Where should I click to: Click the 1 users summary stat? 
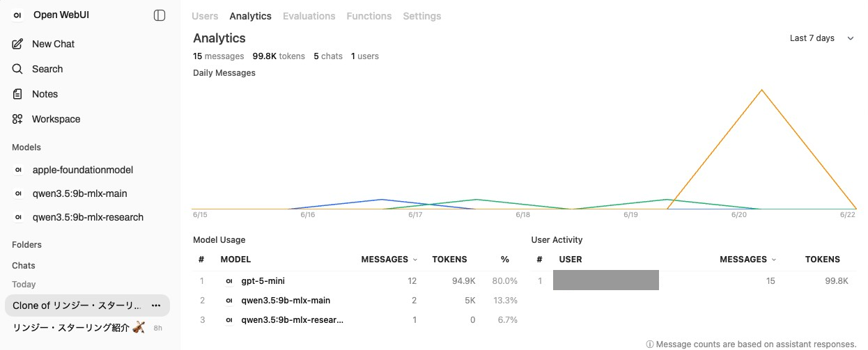tap(365, 56)
